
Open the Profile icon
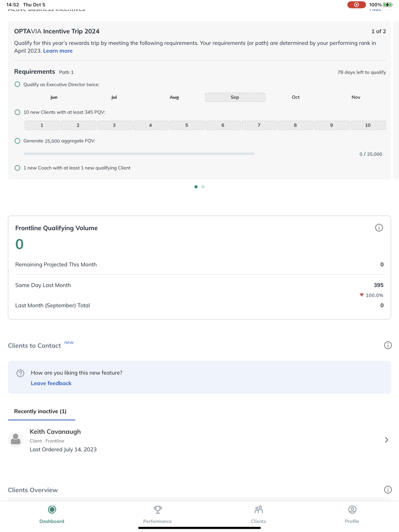(352, 510)
